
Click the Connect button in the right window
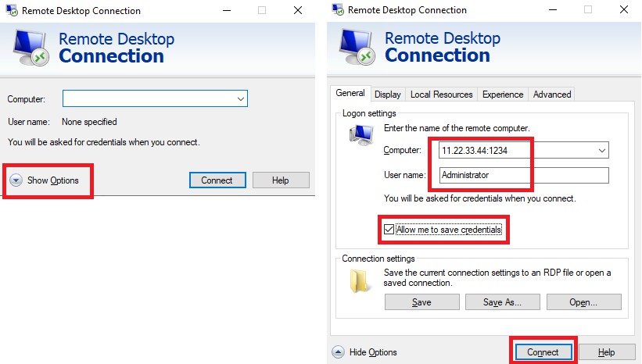(x=543, y=352)
